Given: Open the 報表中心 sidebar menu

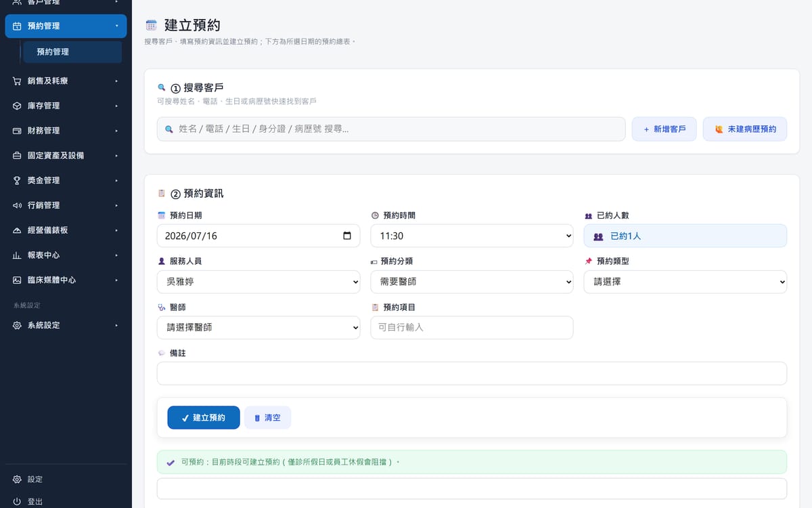Looking at the screenshot, I should coord(66,255).
